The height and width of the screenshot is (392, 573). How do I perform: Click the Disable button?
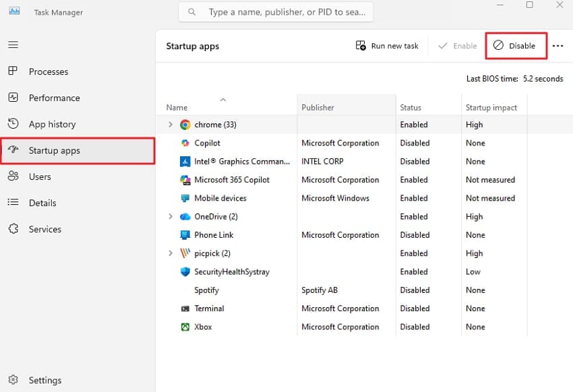[516, 46]
